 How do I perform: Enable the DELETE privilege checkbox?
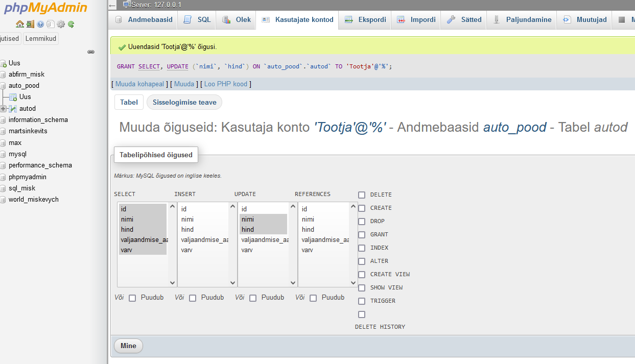(x=362, y=195)
